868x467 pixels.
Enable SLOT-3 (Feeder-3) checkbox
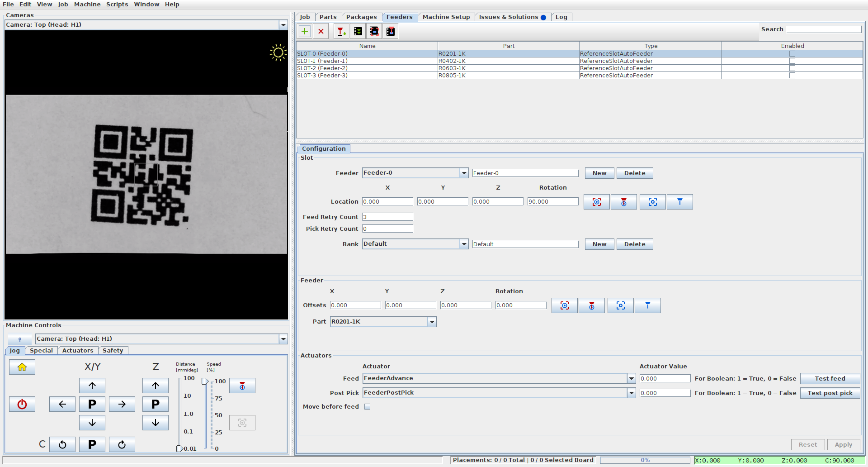pyautogui.click(x=792, y=76)
